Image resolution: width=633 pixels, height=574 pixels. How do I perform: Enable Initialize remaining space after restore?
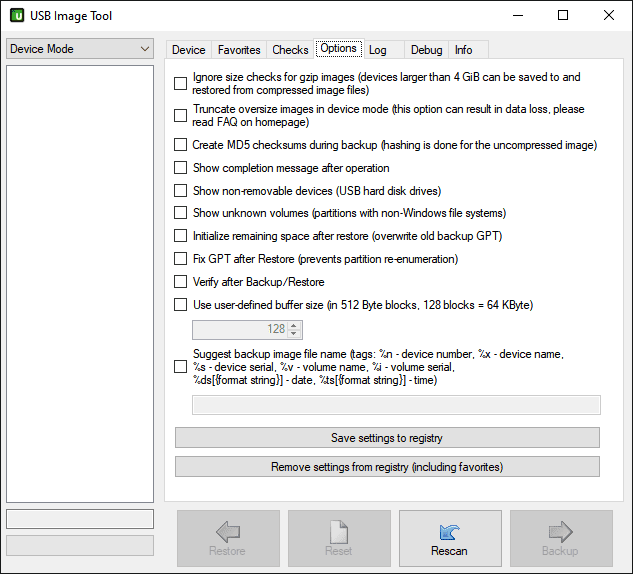(x=180, y=236)
